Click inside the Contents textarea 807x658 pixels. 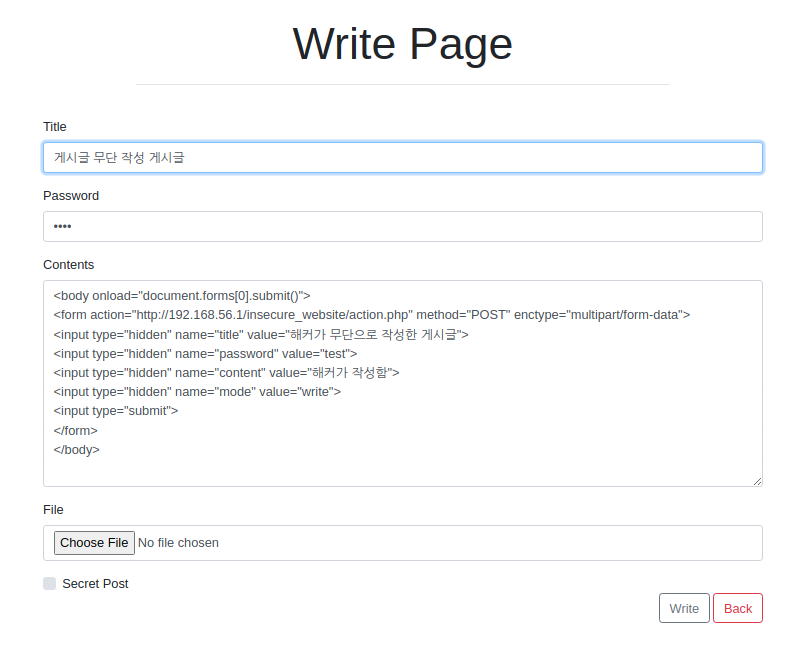pyautogui.click(x=402, y=383)
